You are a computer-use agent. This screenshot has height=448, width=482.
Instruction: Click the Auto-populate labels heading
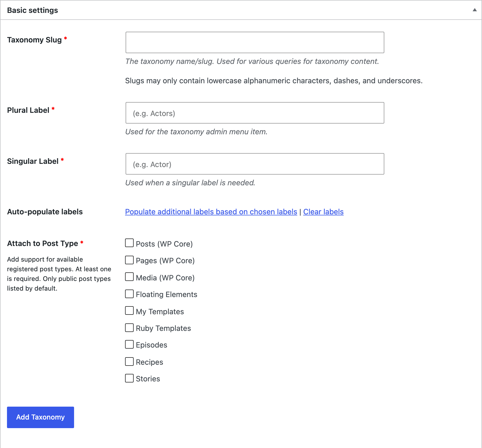tap(45, 212)
